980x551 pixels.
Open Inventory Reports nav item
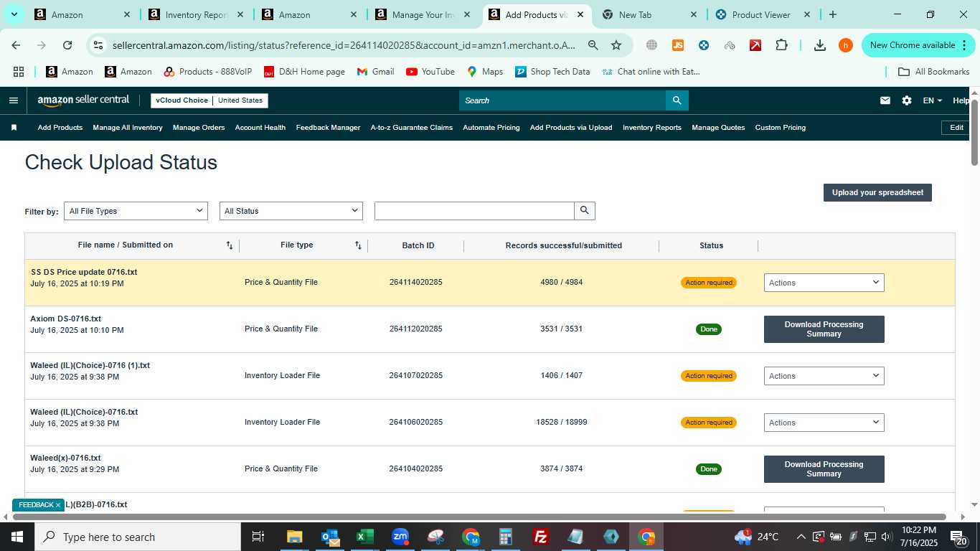(652, 128)
